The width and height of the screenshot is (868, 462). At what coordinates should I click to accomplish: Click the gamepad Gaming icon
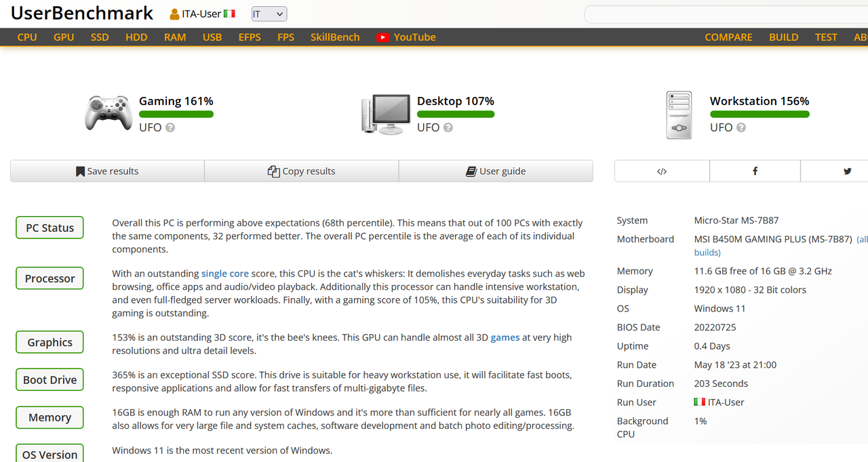point(108,112)
